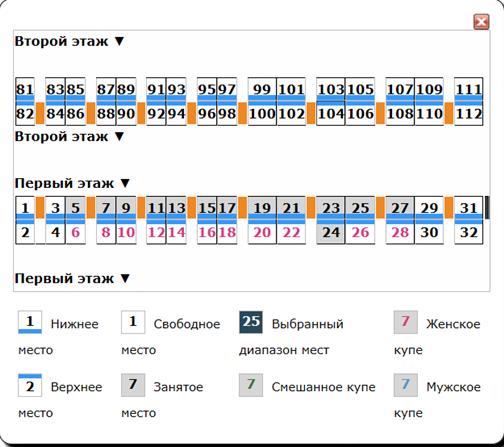The width and height of the screenshot is (504, 447).
Task: Collapse the lower Второй этаж header
Action: 69,136
